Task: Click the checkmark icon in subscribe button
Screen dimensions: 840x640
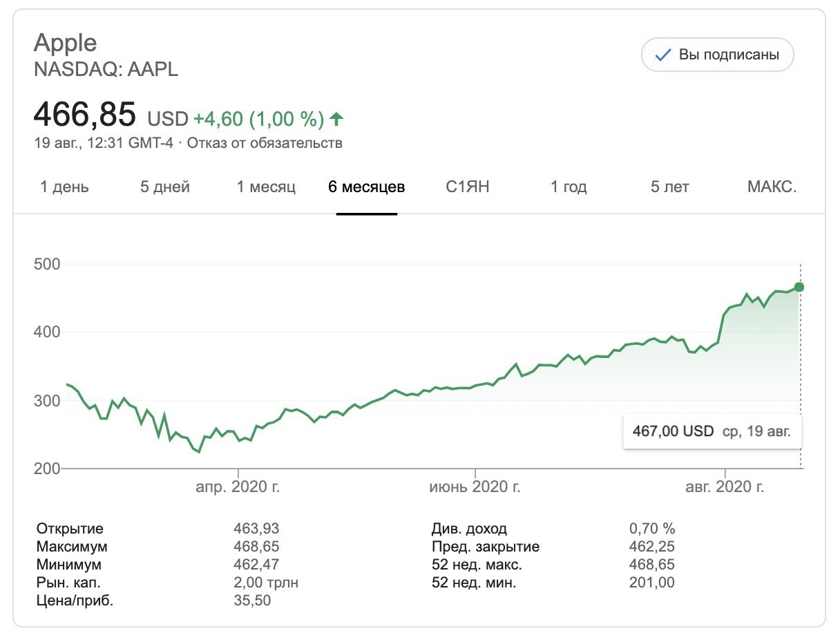Action: click(x=662, y=55)
